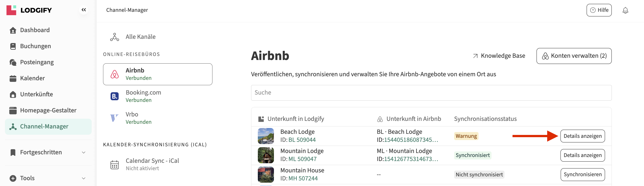Click the Suche search field
The image size is (644, 186).
tap(431, 93)
